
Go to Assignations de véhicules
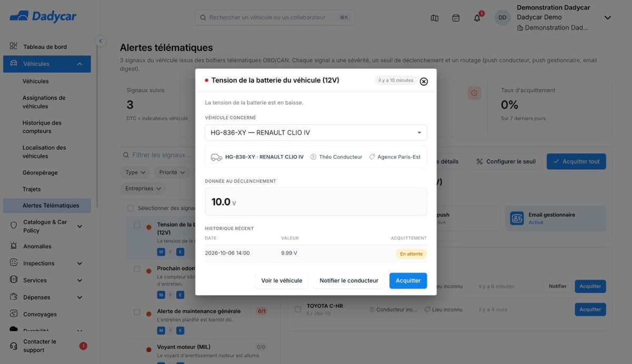tap(44, 102)
